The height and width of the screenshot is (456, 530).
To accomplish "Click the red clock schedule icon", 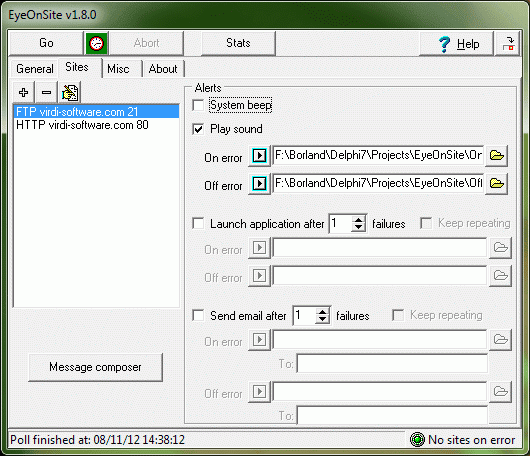I will [96, 43].
